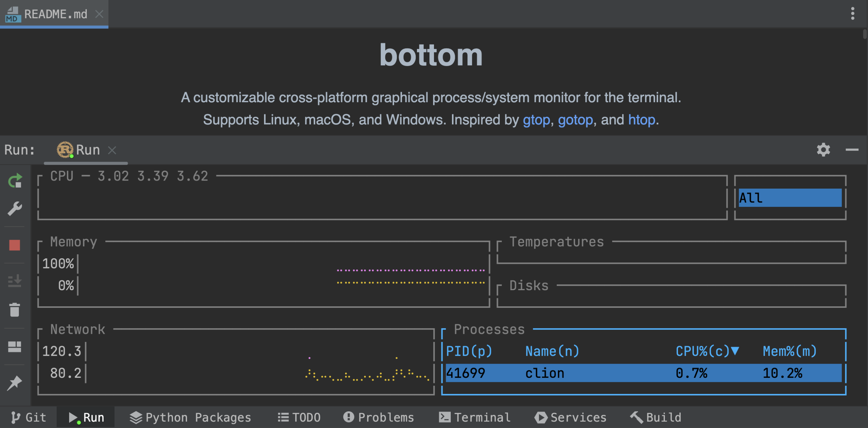
Task: Open the Git tool window
Action: (29, 417)
